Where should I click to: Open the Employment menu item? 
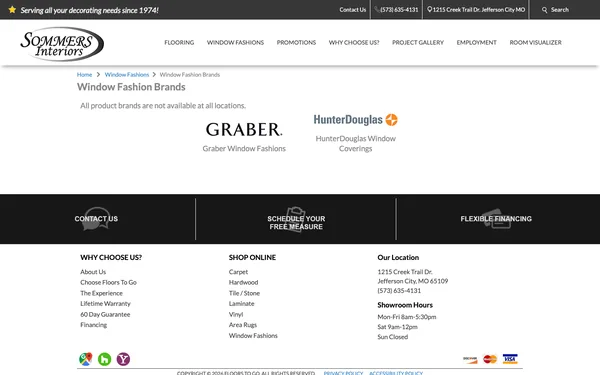[476, 42]
